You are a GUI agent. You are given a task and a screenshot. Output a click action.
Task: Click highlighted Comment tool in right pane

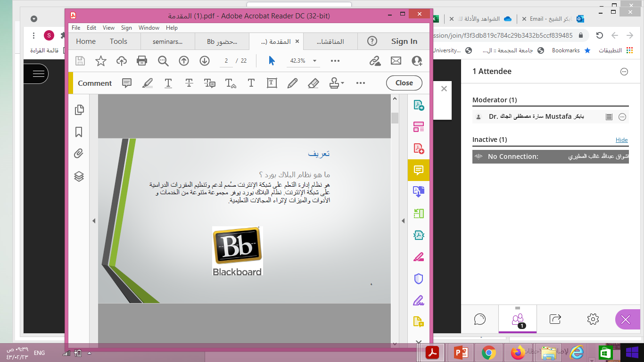point(419,170)
